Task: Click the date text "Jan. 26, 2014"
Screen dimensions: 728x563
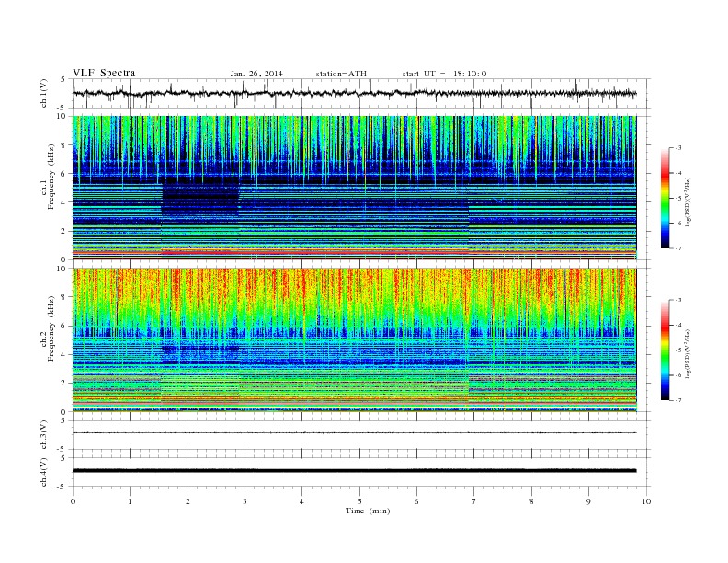Action: click(x=256, y=74)
